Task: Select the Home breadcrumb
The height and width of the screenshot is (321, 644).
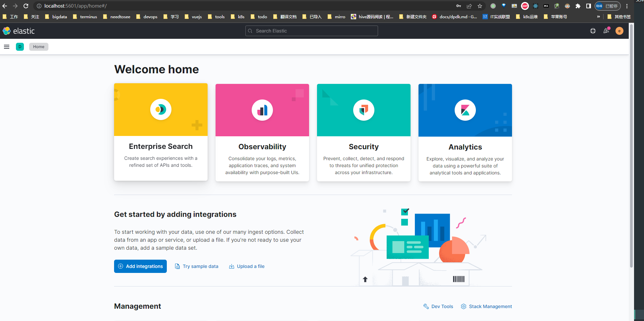Action: (39, 47)
